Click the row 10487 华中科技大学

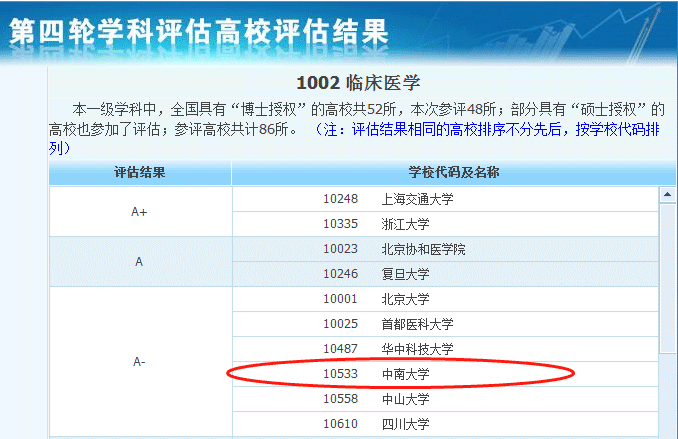(x=445, y=349)
